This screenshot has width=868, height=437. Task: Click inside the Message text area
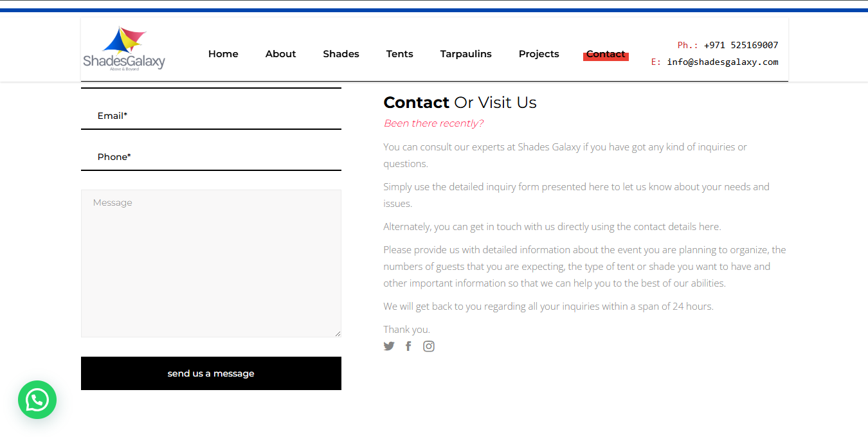(x=211, y=263)
